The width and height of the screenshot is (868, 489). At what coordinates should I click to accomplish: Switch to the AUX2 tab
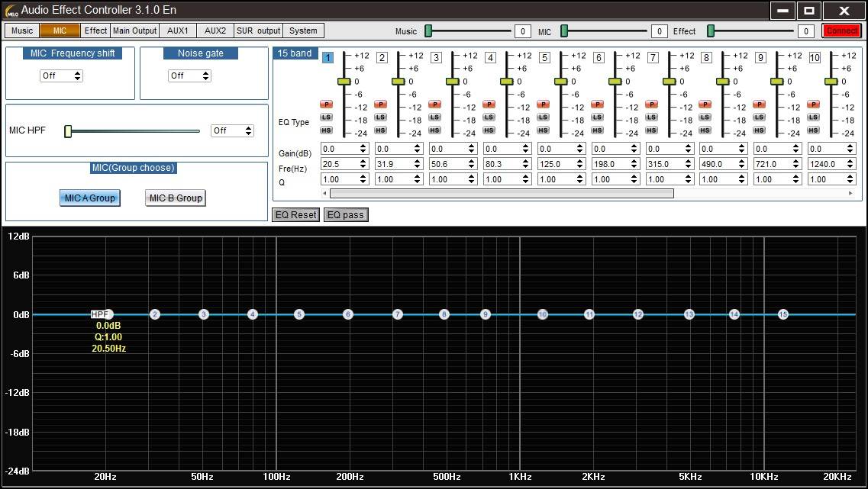[215, 31]
